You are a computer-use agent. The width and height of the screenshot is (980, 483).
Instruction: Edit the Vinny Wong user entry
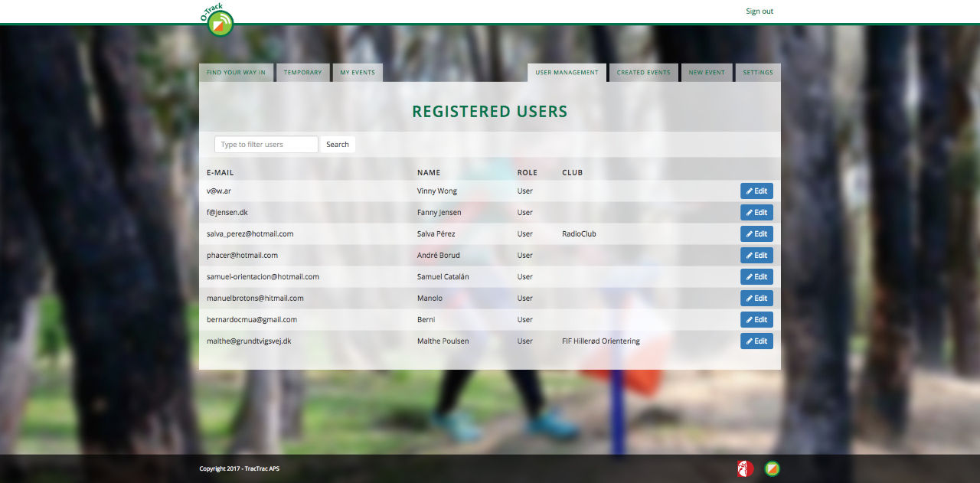coord(756,191)
